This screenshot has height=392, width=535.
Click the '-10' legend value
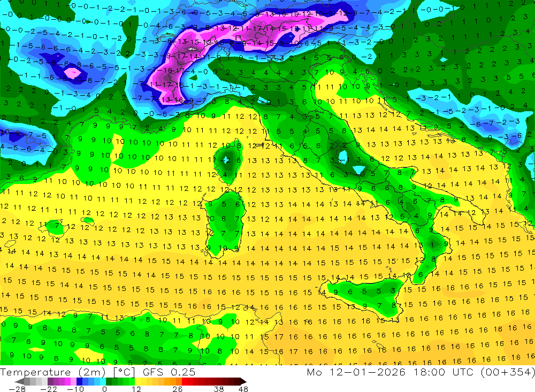(x=75, y=389)
